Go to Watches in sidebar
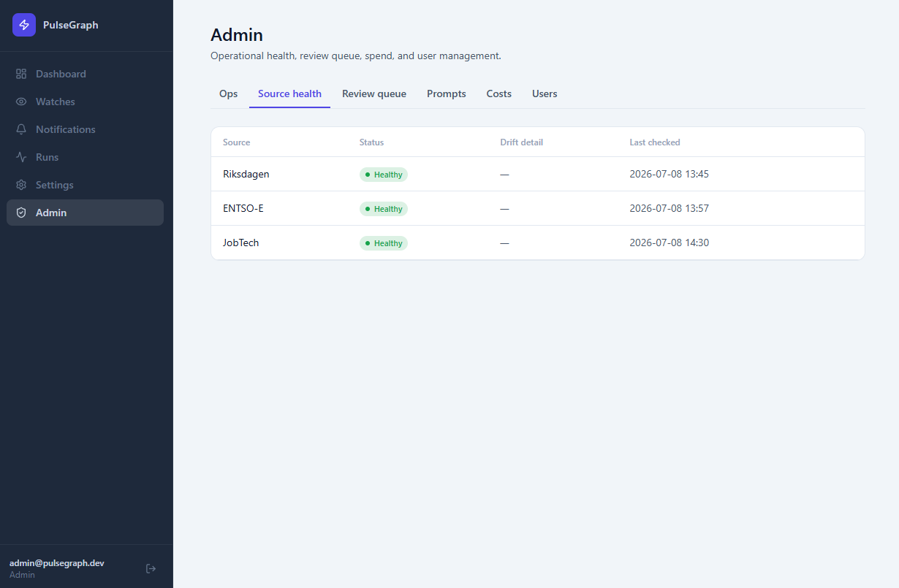 85,102
